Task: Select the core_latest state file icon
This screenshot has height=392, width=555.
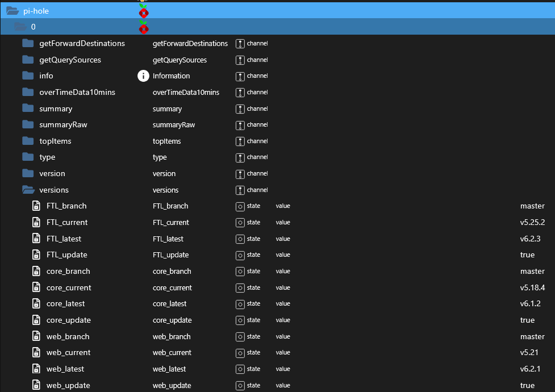Action: [x=36, y=303]
